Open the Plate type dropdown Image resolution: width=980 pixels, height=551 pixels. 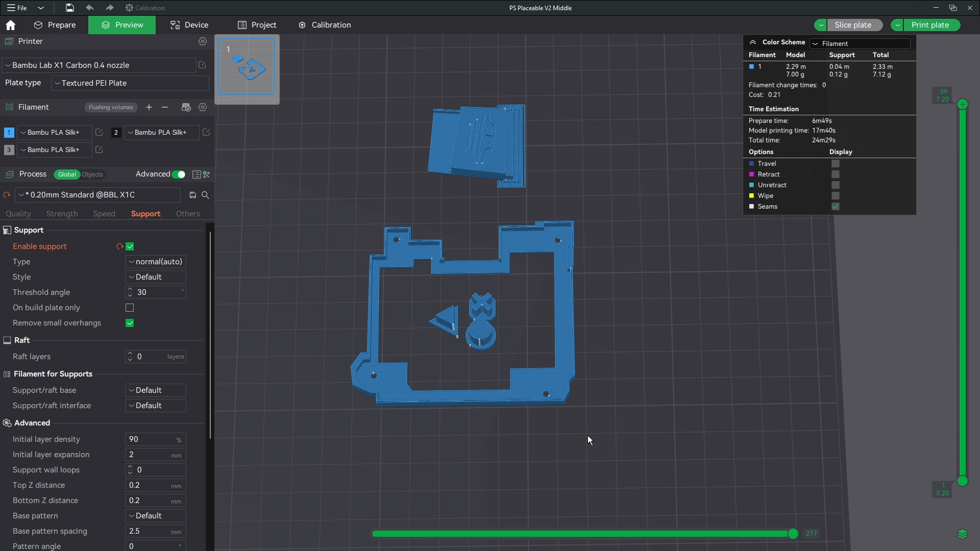pyautogui.click(x=130, y=83)
